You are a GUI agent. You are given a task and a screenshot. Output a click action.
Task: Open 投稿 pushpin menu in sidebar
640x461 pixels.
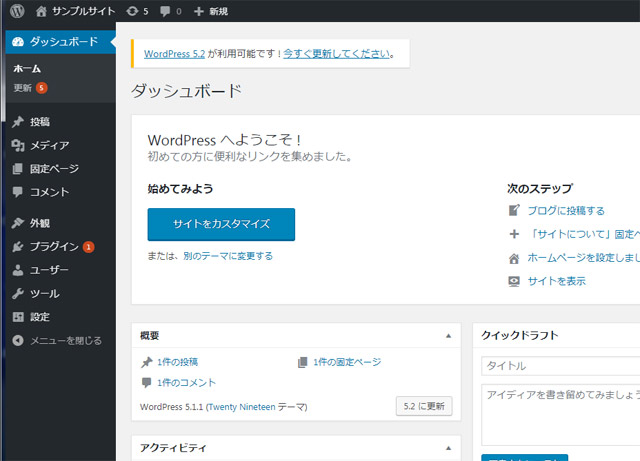pyautogui.click(x=40, y=122)
